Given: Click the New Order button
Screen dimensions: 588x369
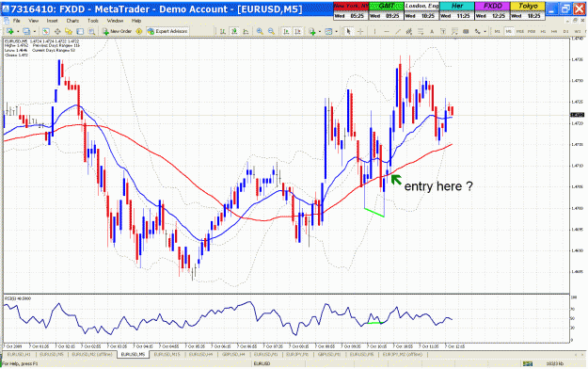Looking at the screenshot, I should pyautogui.click(x=117, y=31).
